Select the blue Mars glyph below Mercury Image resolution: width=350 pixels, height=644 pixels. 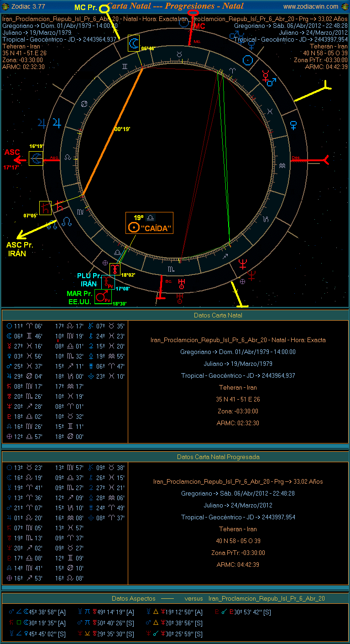click(272, 82)
